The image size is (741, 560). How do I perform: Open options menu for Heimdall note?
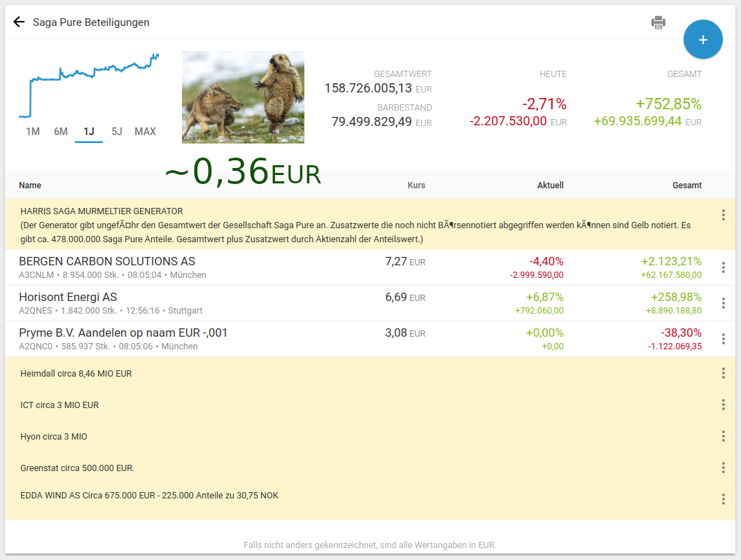click(723, 373)
